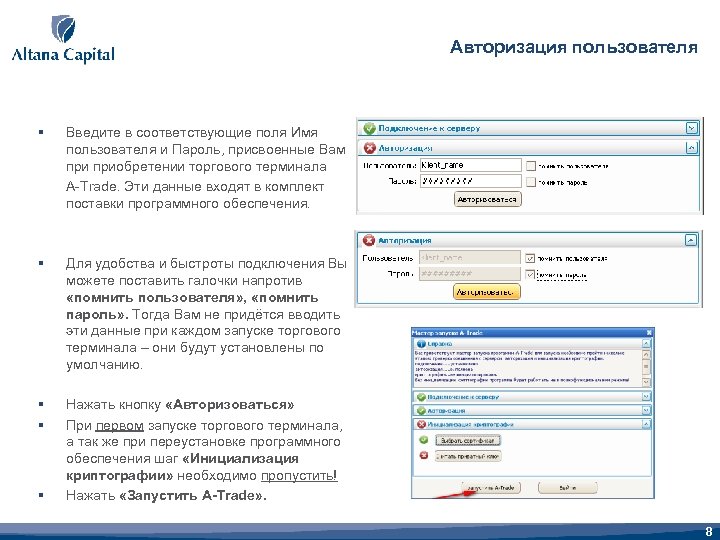The width and height of the screenshot is (720, 540).
Task: Click the Выбрать сертификат button
Action: point(467,440)
